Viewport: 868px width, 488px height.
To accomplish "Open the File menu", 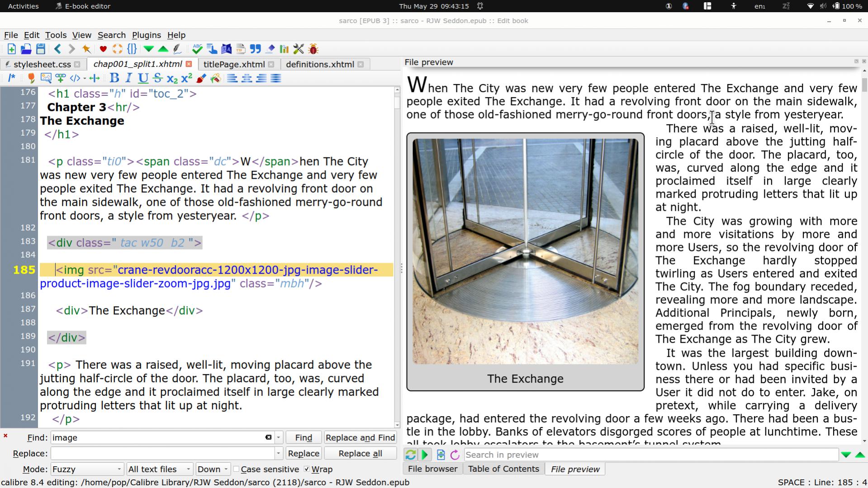I will click(11, 35).
